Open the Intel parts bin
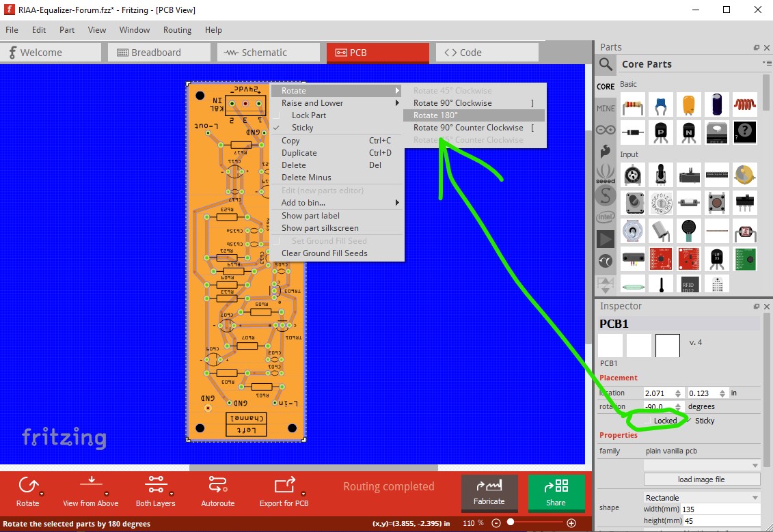Screen dimensions: 773x532 point(606,216)
